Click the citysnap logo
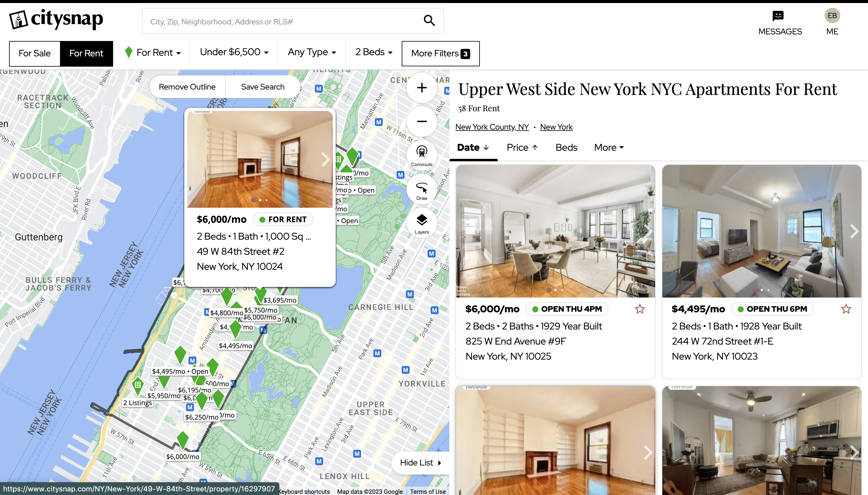This screenshot has width=868, height=495. tap(56, 19)
